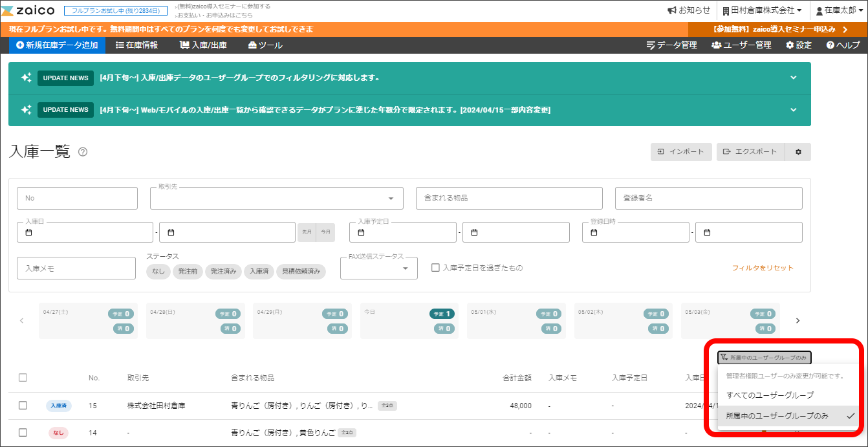Toggle the 発注前 status chip
The image size is (868, 447).
[x=188, y=272]
